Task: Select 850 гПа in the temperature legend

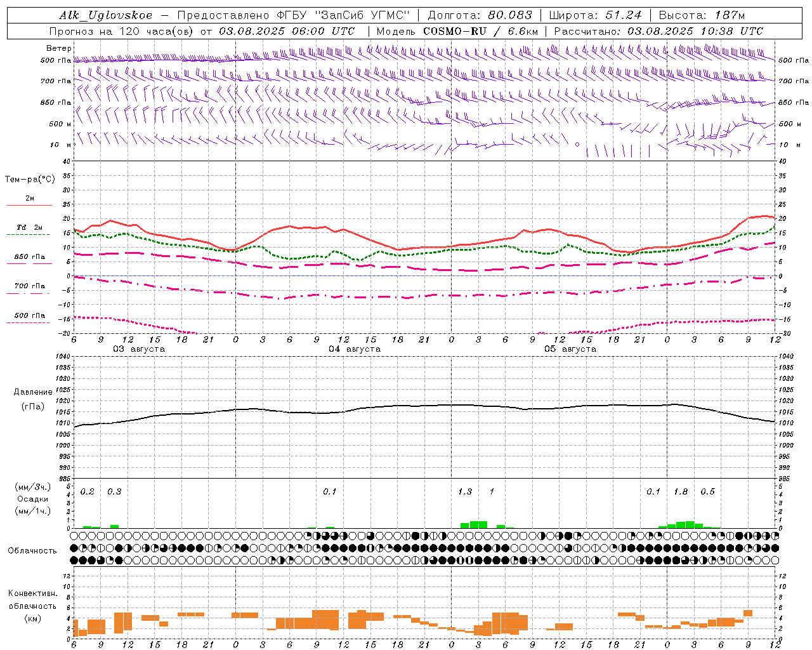Action: (30, 257)
